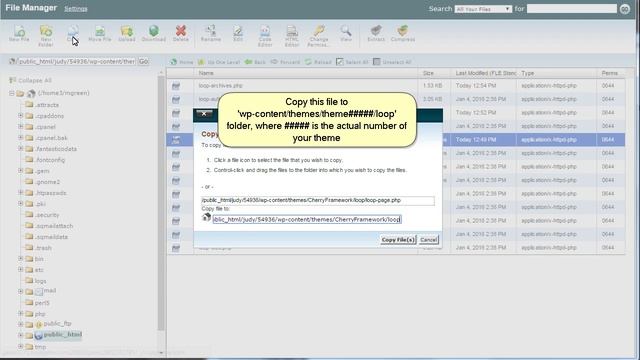Click Select All files

pyautogui.click(x=352, y=62)
